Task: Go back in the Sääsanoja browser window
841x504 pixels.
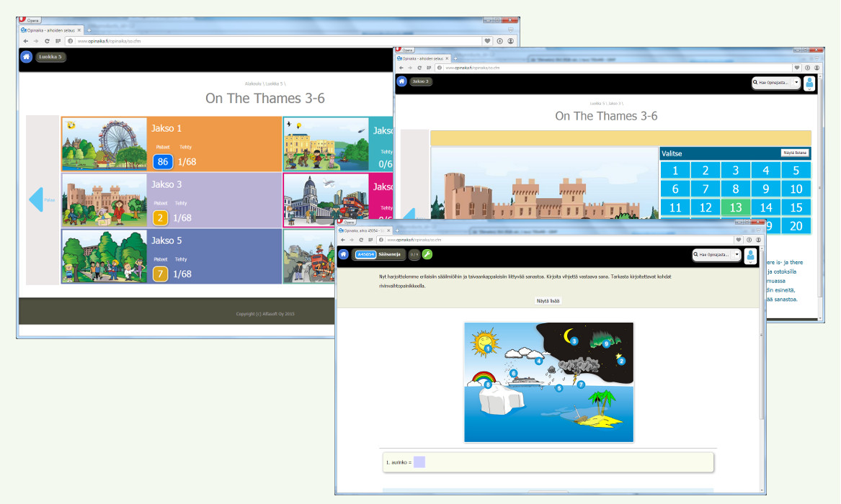Action: 343,240
